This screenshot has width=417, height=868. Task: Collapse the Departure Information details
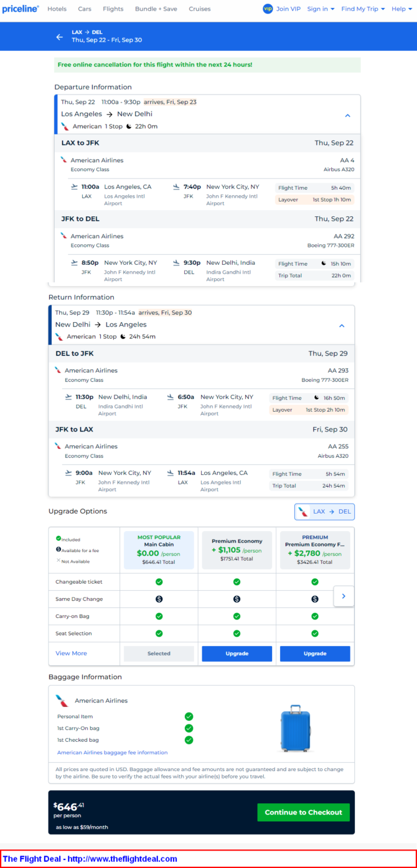tap(348, 116)
